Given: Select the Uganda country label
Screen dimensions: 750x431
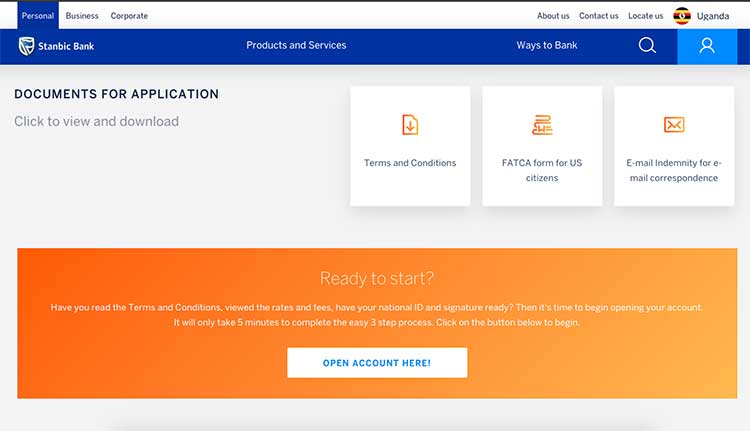Looking at the screenshot, I should click(x=713, y=16).
